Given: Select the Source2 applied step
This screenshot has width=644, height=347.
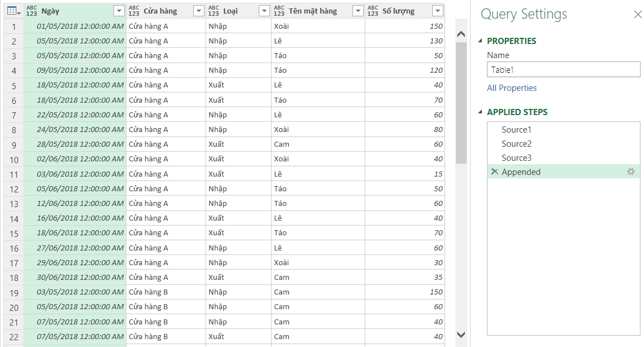Looking at the screenshot, I should [x=564, y=143].
